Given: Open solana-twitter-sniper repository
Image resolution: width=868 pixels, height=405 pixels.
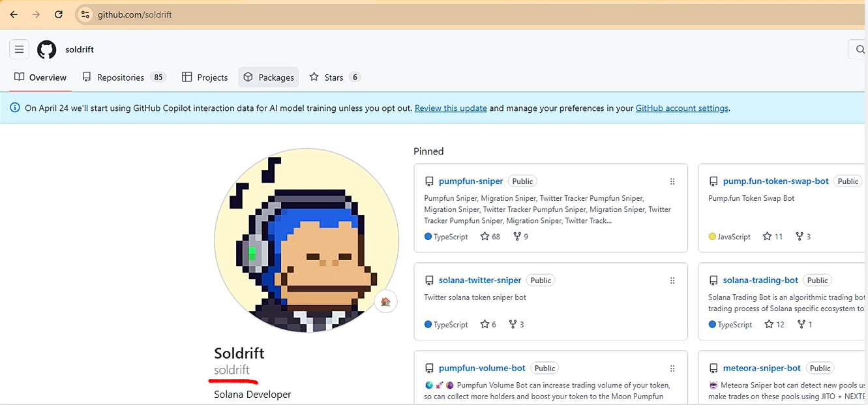Looking at the screenshot, I should (x=480, y=280).
